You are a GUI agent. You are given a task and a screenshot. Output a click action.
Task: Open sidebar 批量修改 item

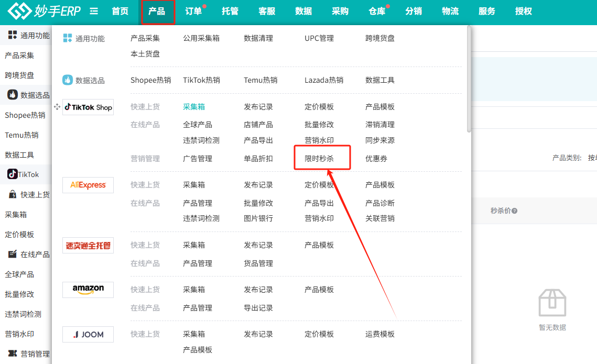tap(19, 294)
